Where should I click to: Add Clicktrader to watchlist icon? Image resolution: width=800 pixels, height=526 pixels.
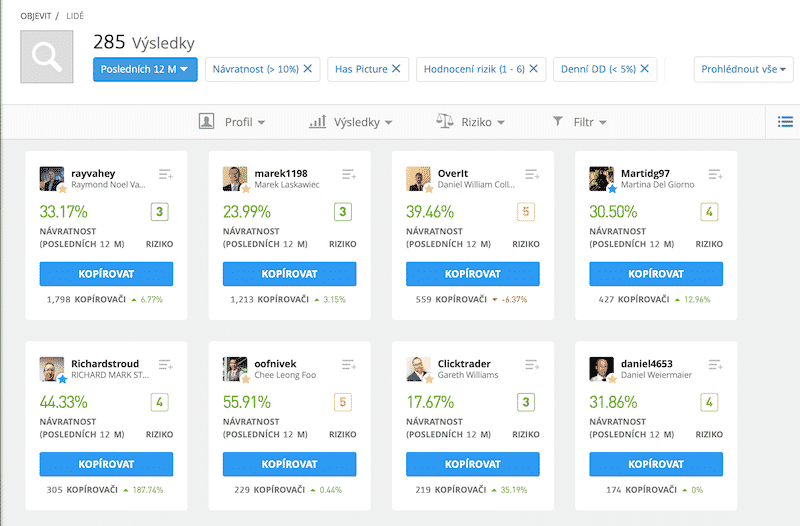(x=532, y=365)
